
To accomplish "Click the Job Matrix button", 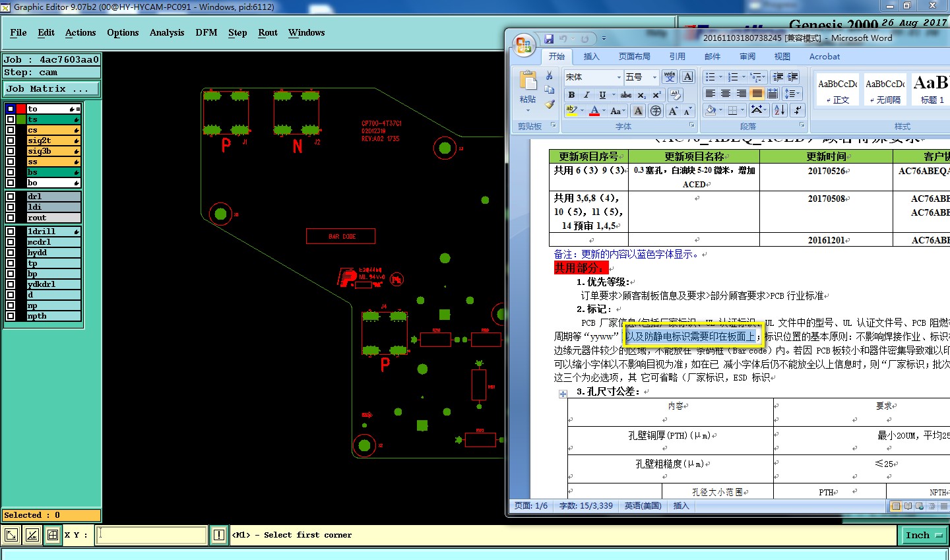I will click(x=51, y=88).
